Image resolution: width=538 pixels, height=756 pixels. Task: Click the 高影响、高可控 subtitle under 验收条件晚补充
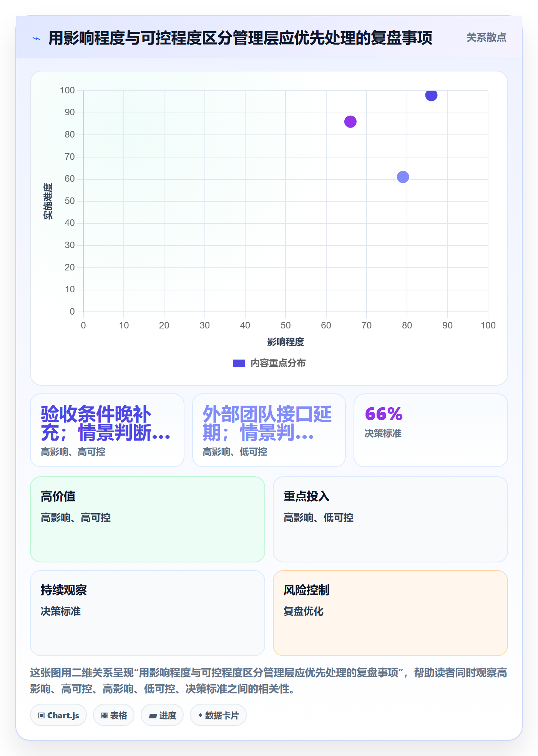pyautogui.click(x=73, y=452)
